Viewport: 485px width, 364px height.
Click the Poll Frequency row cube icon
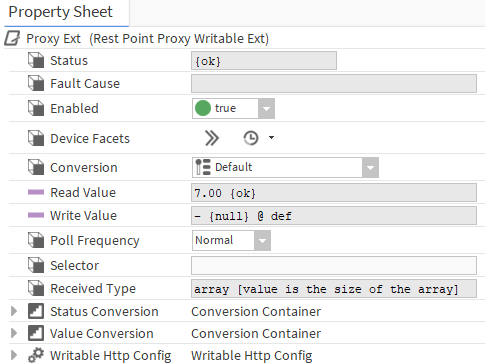pos(36,240)
